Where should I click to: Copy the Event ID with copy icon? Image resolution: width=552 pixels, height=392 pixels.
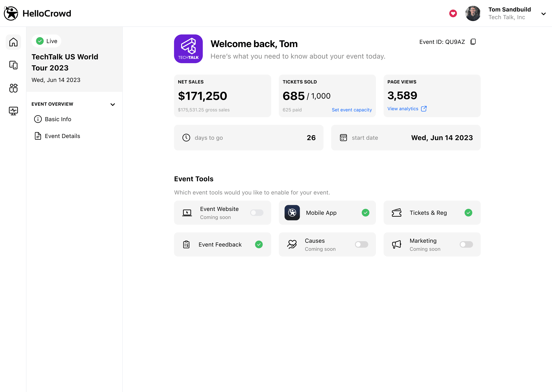[x=473, y=42]
